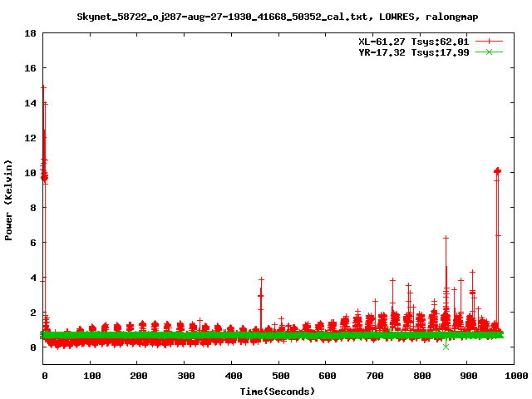Click the green x outlier near zero power

pyautogui.click(x=446, y=347)
